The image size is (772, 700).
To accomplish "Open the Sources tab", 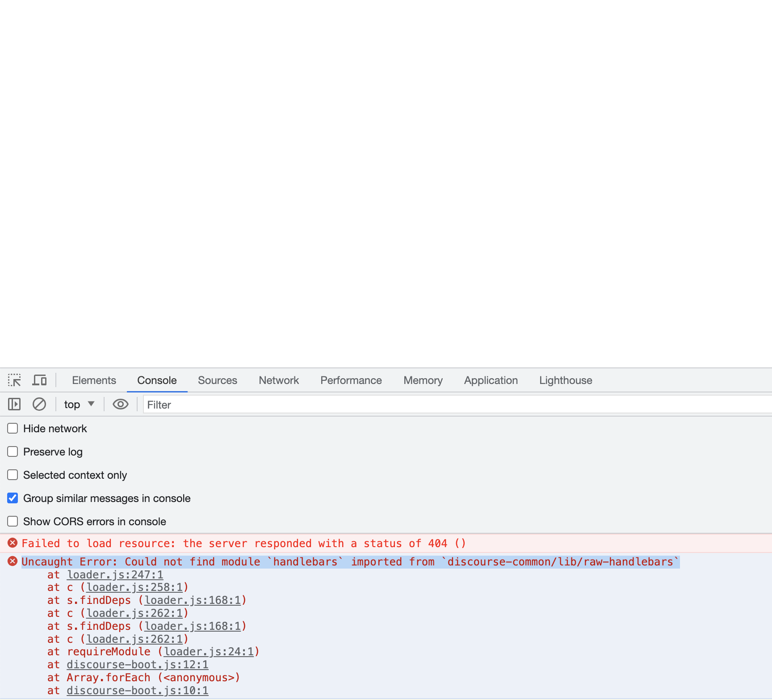I will pos(218,380).
